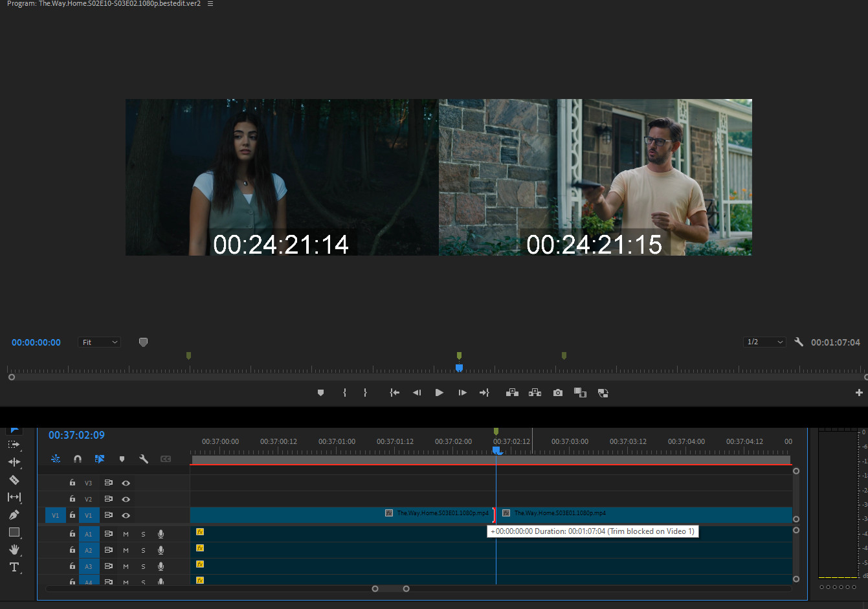The width and height of the screenshot is (868, 609).
Task: Open the Fit zoom level dropdown
Action: point(100,342)
